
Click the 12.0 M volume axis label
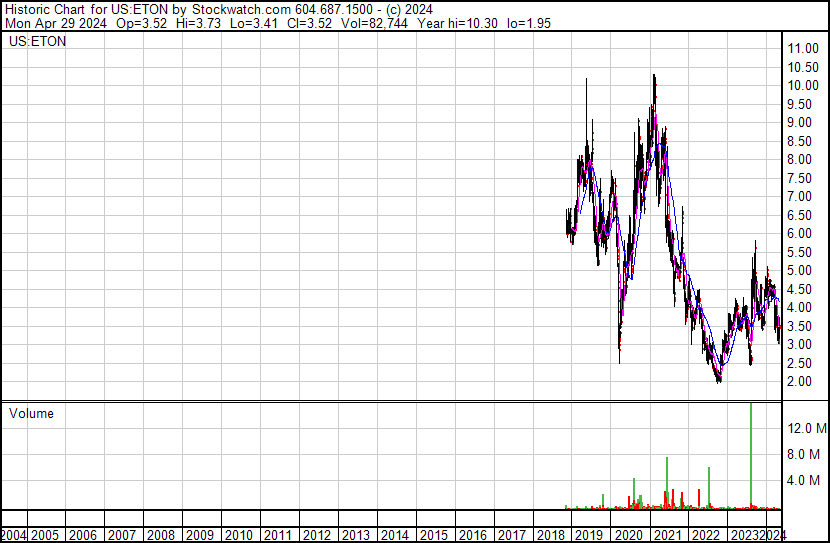tap(805, 428)
